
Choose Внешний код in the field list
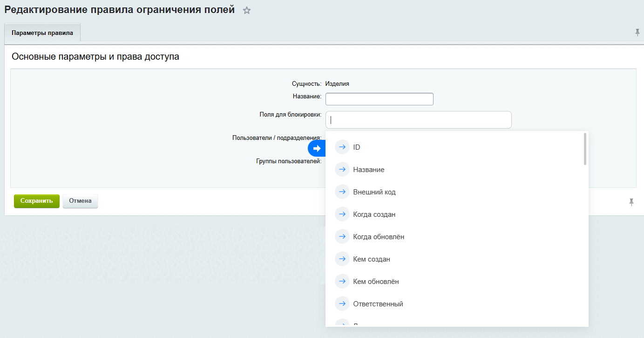point(456,192)
